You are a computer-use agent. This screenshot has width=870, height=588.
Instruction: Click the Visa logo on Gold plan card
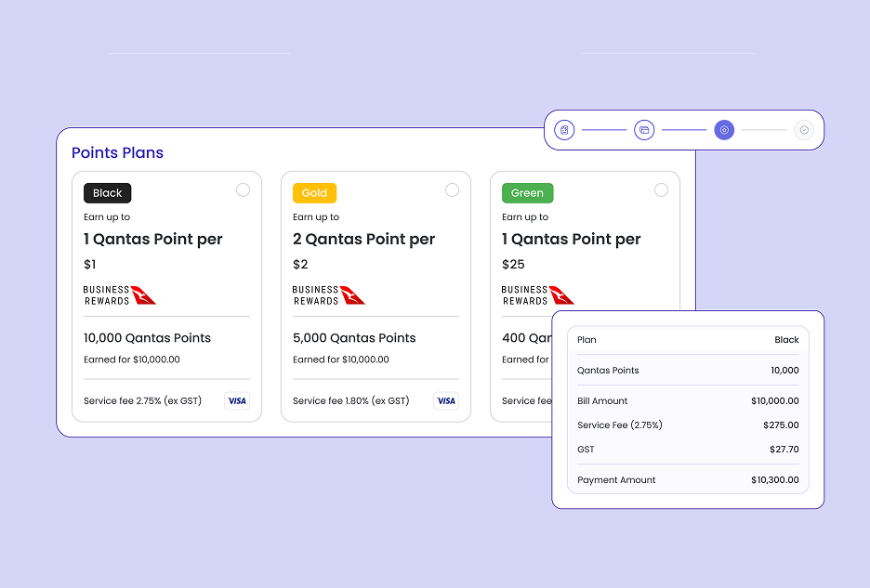click(446, 401)
